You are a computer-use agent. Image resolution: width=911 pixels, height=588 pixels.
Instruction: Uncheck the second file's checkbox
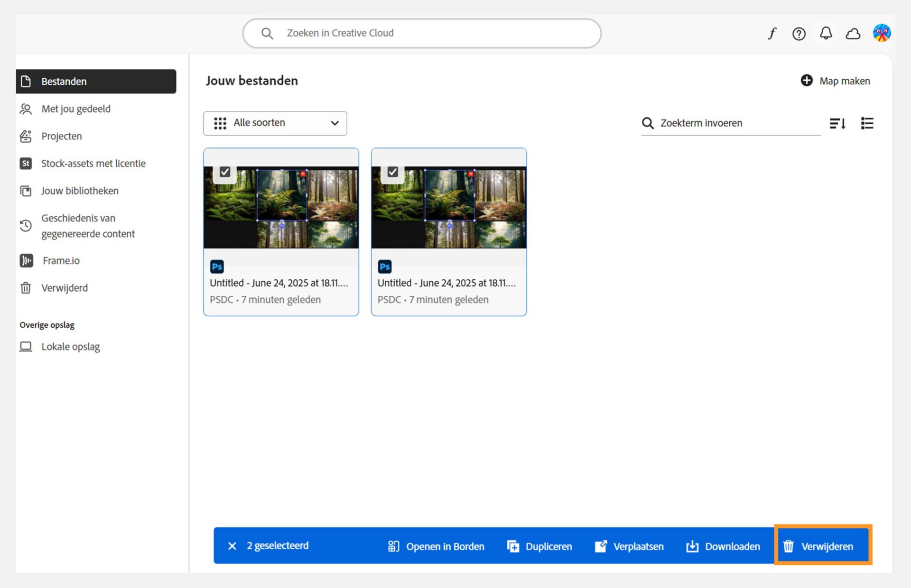pos(393,172)
